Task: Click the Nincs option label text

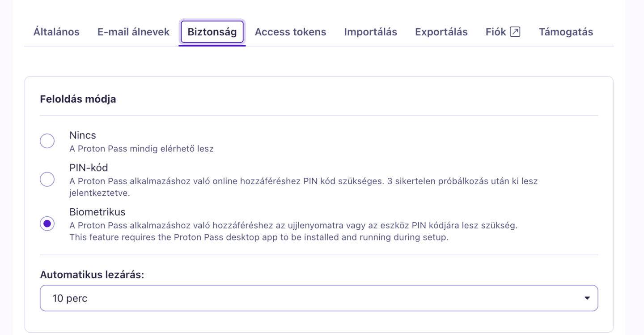Action: [83, 135]
